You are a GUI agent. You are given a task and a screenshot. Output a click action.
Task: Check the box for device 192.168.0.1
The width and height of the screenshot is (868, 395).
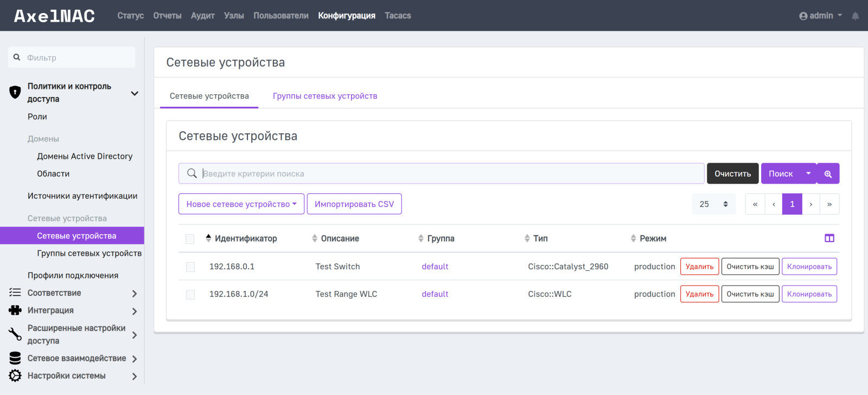click(x=190, y=267)
